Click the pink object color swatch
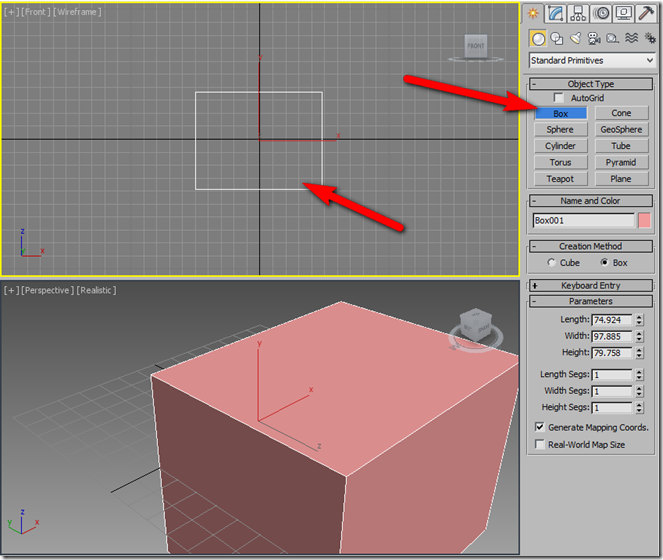 coord(645,220)
